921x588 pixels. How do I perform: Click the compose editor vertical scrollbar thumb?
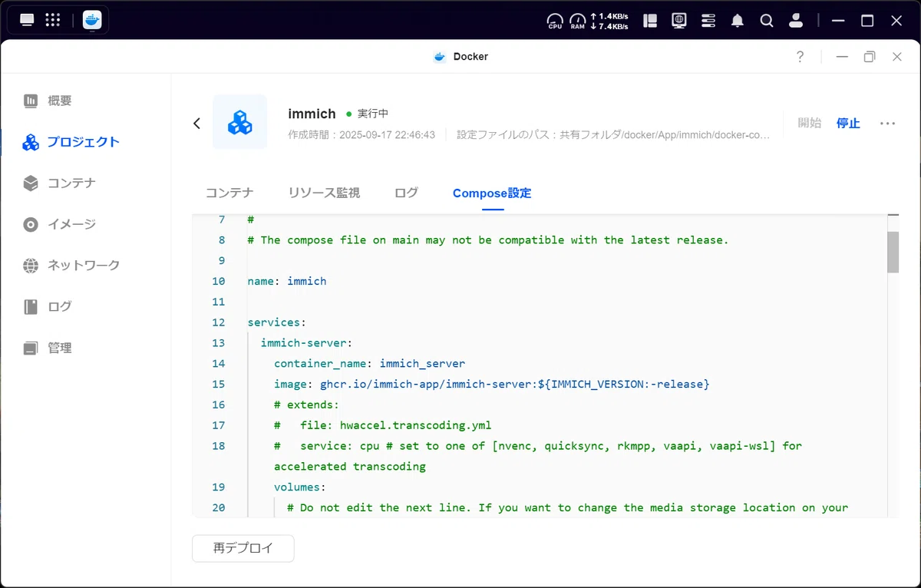pyautogui.click(x=893, y=252)
